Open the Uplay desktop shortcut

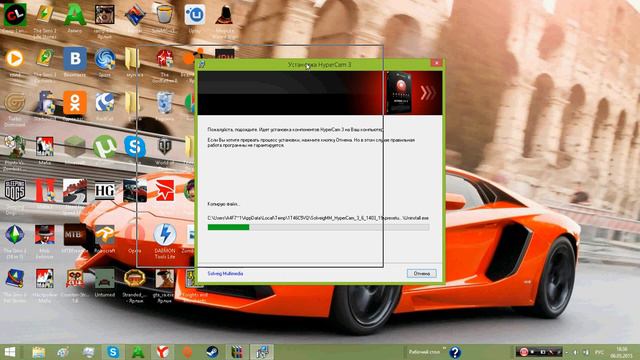tap(195, 15)
